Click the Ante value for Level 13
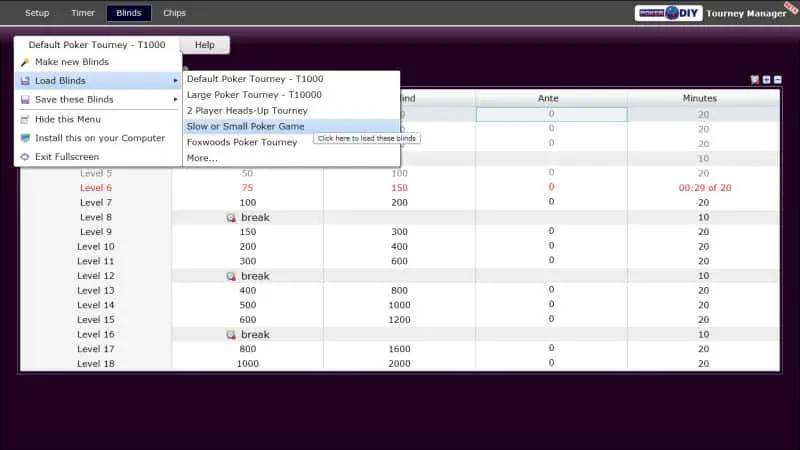This screenshot has height=450, width=800. (x=552, y=289)
